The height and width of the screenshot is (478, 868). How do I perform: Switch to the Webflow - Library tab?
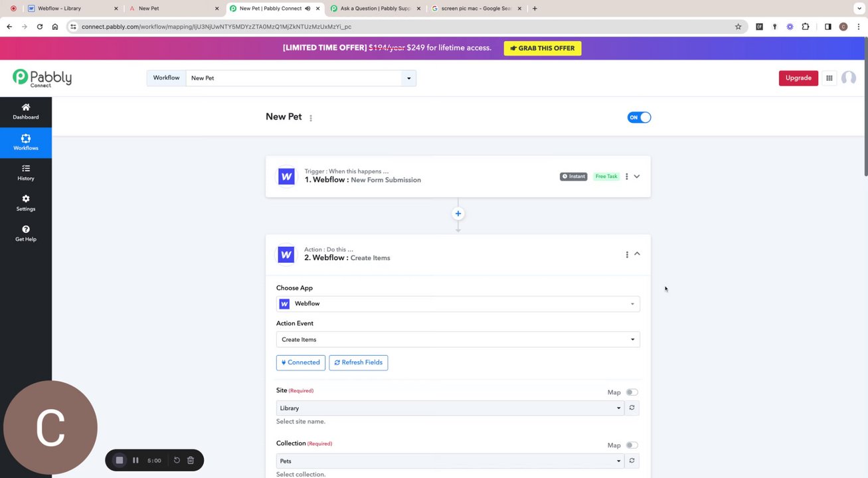72,9
